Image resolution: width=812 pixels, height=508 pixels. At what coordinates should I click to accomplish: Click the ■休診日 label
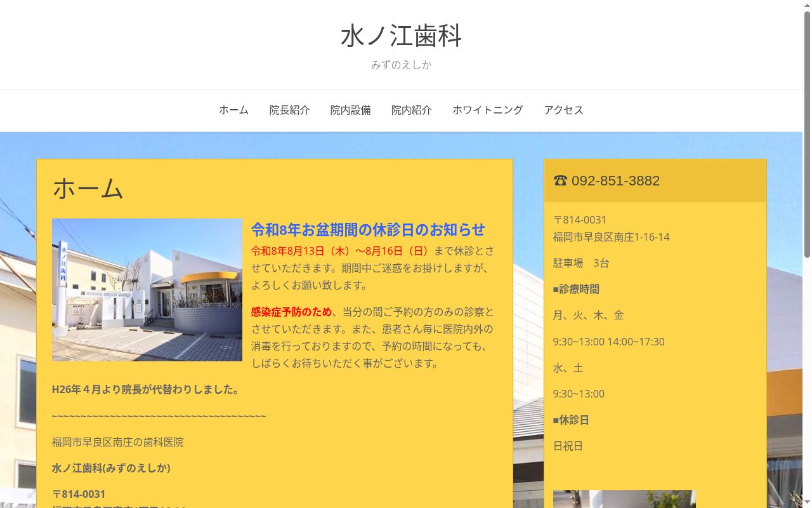(x=571, y=420)
